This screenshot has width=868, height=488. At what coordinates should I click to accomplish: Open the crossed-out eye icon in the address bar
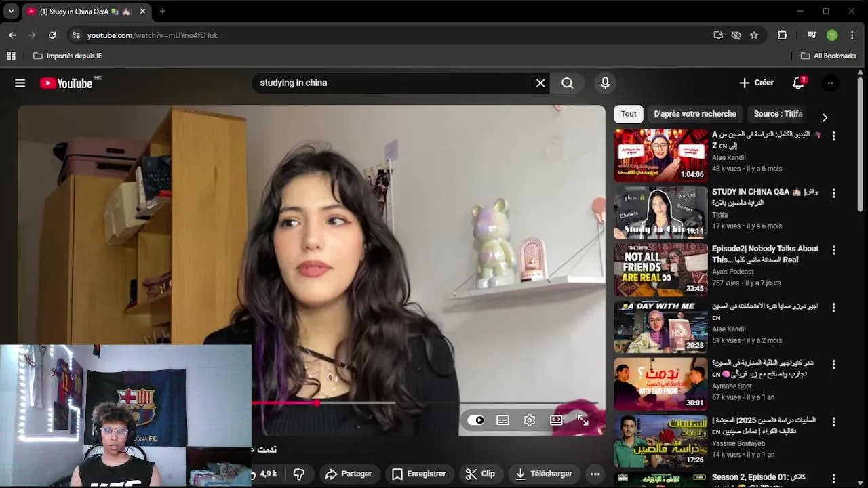[x=736, y=35]
